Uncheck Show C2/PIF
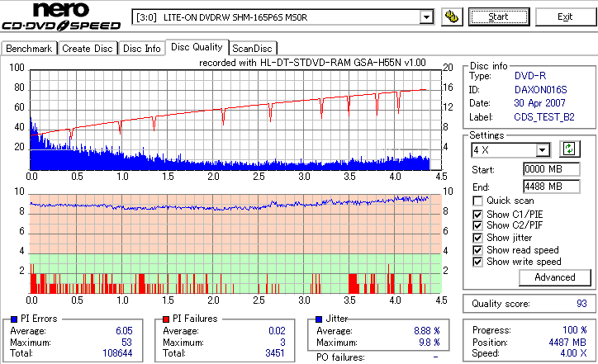The width and height of the screenshot is (598, 364). 477,225
